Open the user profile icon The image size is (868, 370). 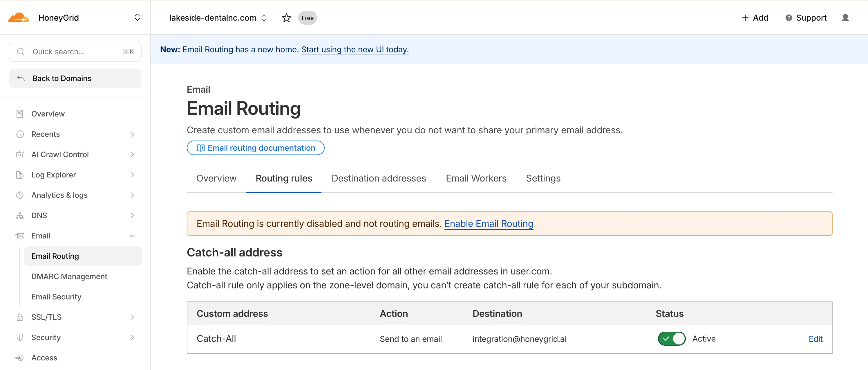click(846, 17)
